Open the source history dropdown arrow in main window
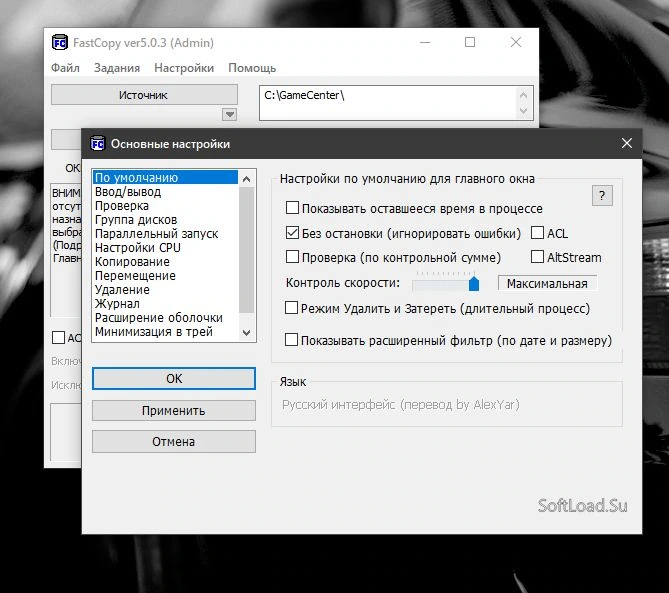Screen dimensions: 669x593 pos(230,114)
